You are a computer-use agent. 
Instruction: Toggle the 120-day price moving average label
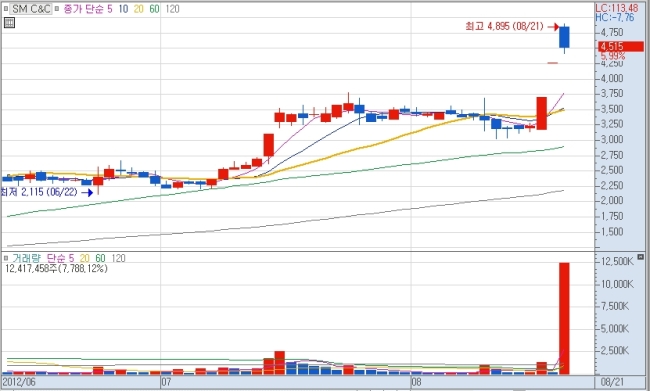pos(172,9)
